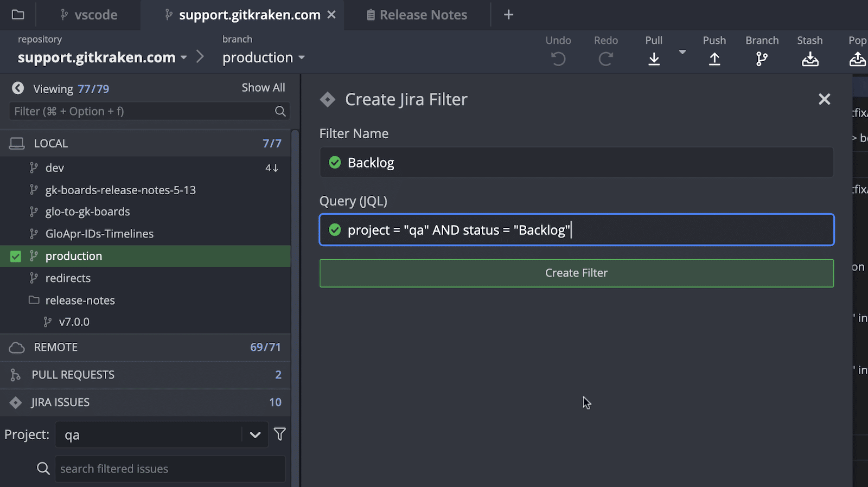Click the Stash toolbar icon
This screenshot has width=868, height=487.
click(809, 59)
